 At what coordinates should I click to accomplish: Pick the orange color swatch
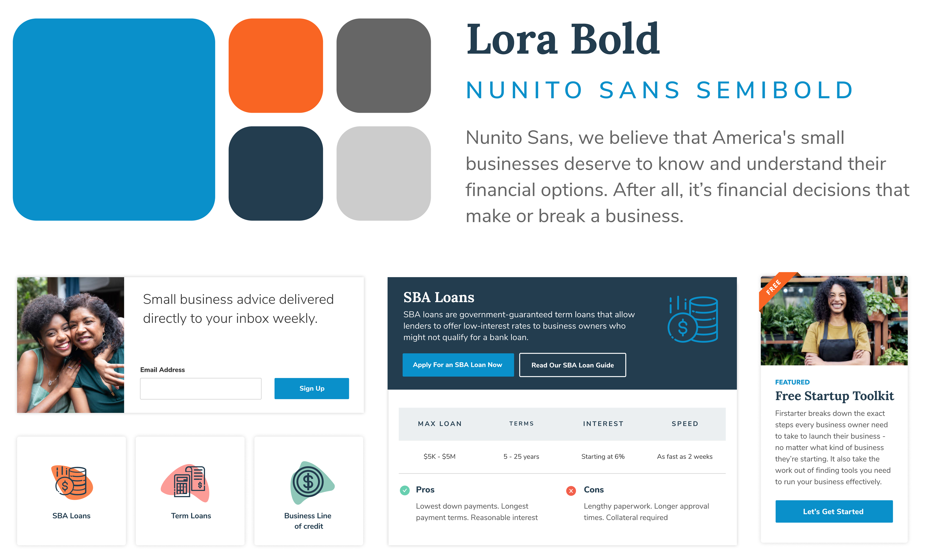(x=276, y=66)
